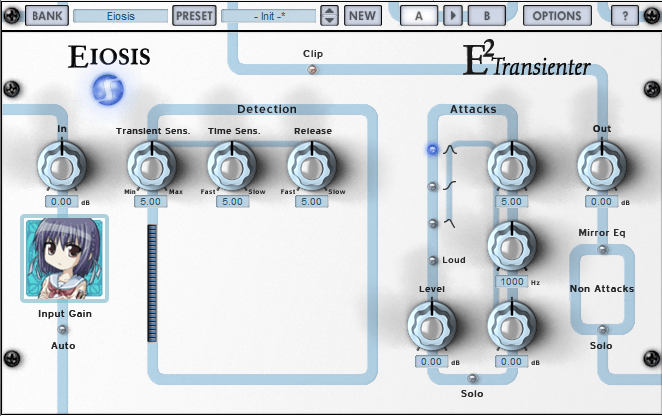Viewport: 662px width, 416px height.
Task: Select the high shelf filter shape icon
Action: (450, 186)
